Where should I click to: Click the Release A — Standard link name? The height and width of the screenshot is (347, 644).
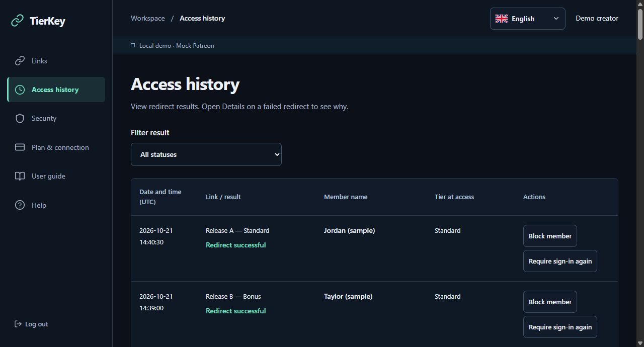click(x=237, y=230)
